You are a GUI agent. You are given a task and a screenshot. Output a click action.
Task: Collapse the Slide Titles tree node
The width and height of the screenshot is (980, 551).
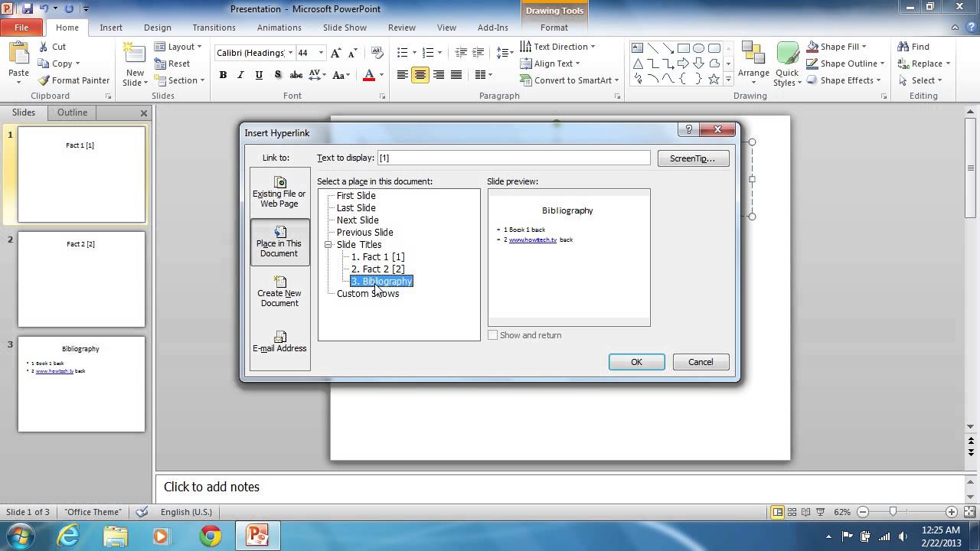point(328,245)
